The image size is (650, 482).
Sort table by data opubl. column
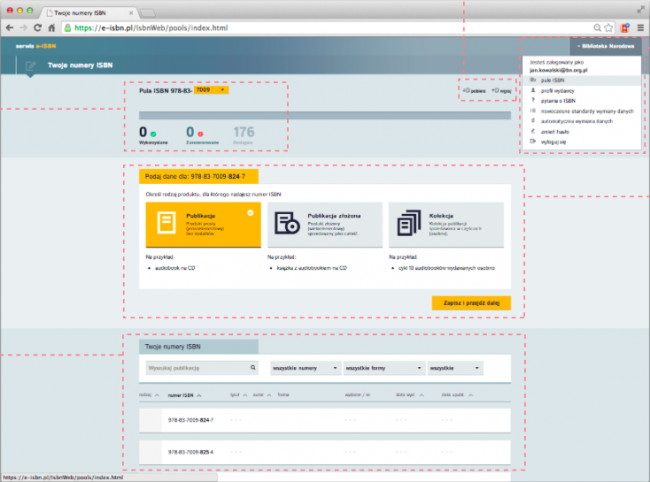click(x=457, y=395)
